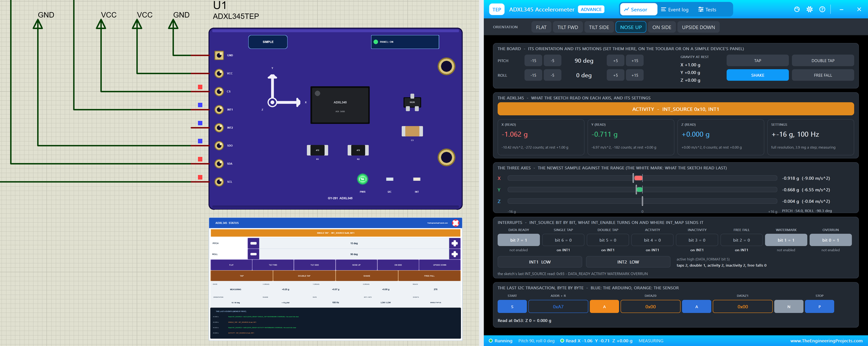
Task: Trigger the FREE FALL motion button
Action: pos(823,75)
